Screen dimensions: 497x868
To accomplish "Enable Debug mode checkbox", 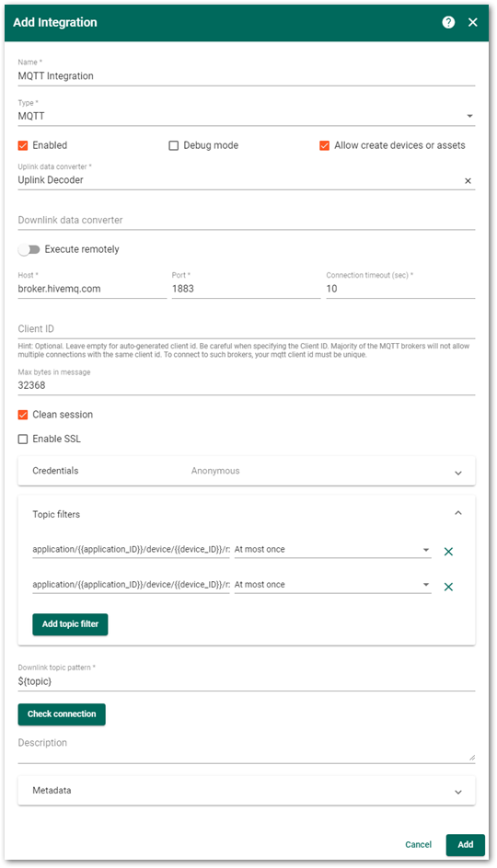I will click(173, 145).
